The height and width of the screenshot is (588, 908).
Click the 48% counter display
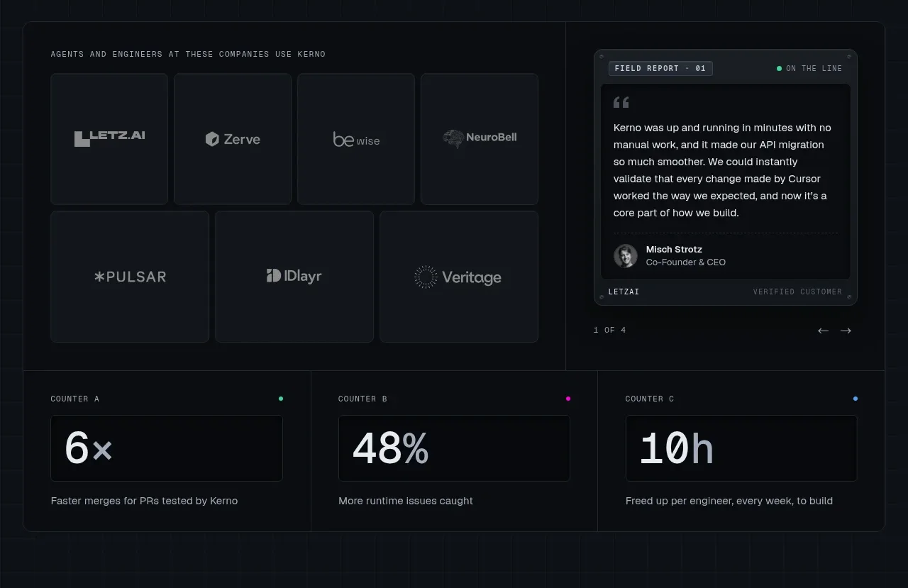coord(454,448)
